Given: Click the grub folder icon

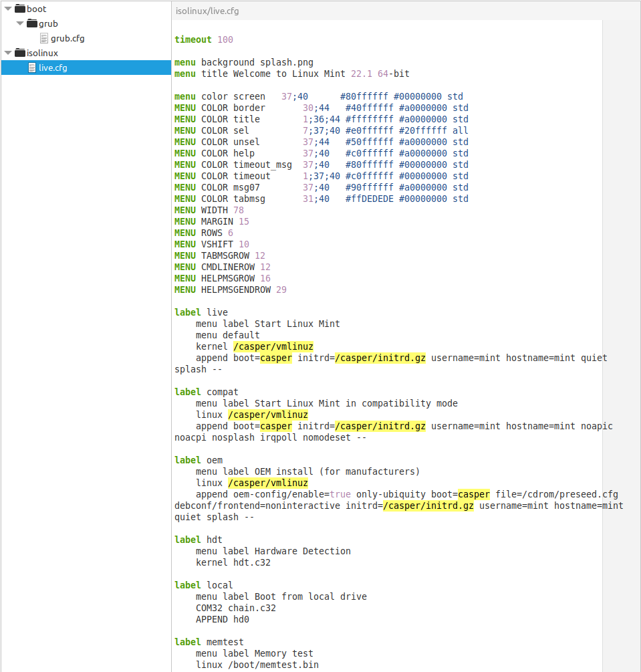Looking at the screenshot, I should click(32, 23).
